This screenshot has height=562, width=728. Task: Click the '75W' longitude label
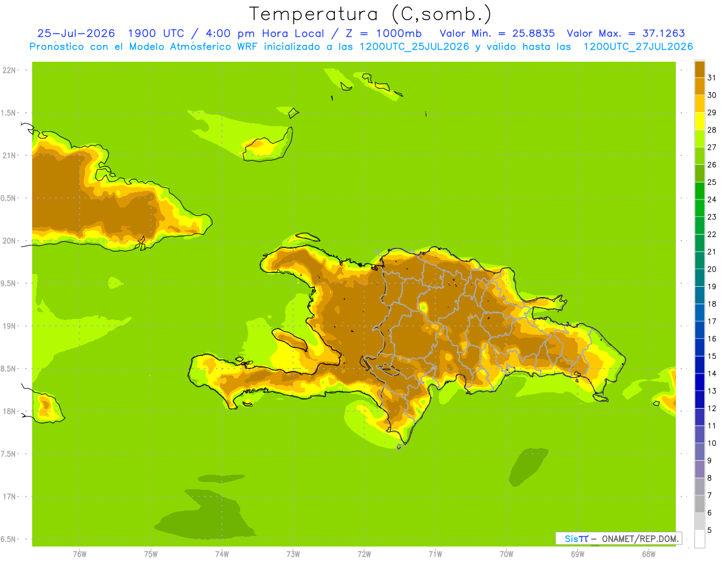151,554
